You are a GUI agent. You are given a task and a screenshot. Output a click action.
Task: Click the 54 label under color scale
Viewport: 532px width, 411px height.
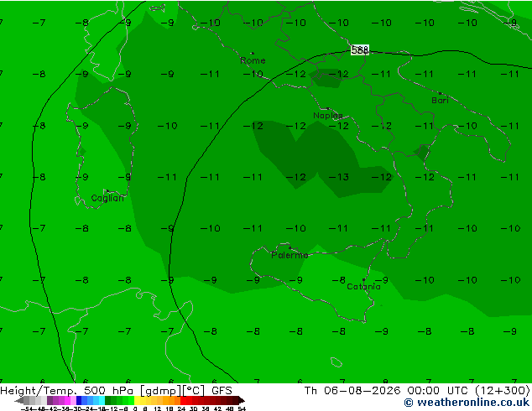(242, 408)
